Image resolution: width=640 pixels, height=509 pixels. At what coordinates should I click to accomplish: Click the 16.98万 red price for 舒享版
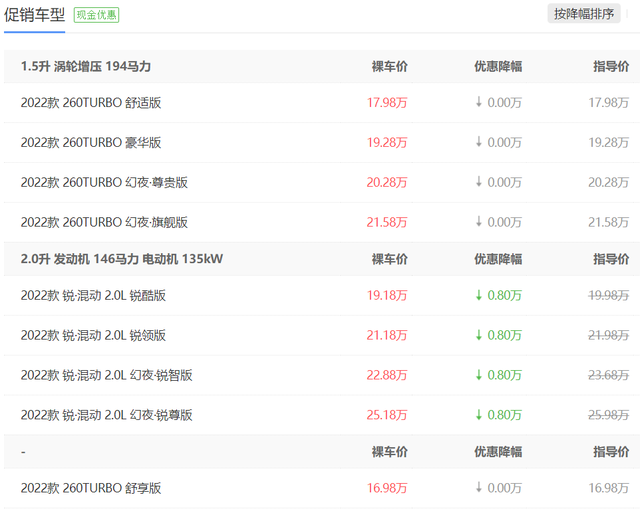387,488
